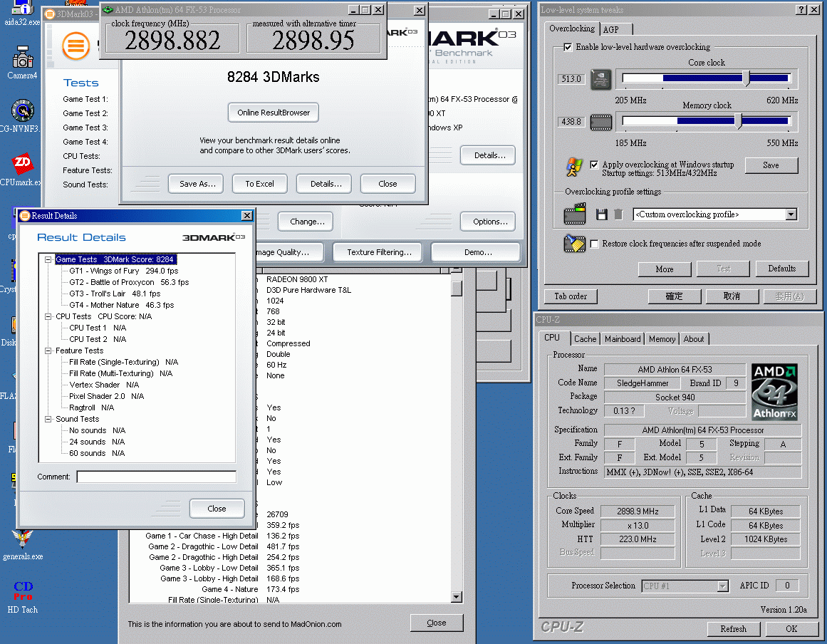Delete overclocking profile trash icon
Screen dimensions: 827x644
point(618,214)
